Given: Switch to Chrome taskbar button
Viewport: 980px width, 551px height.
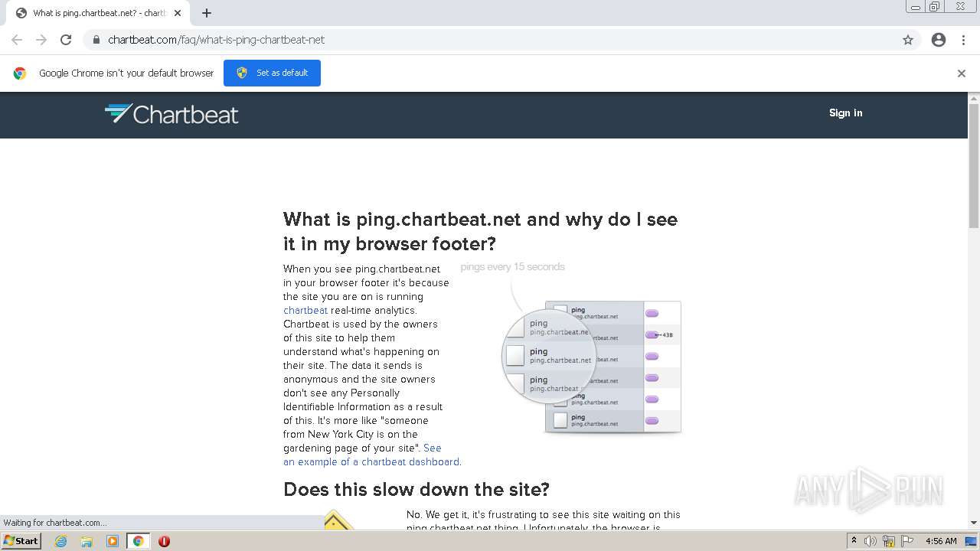Looking at the screenshot, I should pos(139,541).
